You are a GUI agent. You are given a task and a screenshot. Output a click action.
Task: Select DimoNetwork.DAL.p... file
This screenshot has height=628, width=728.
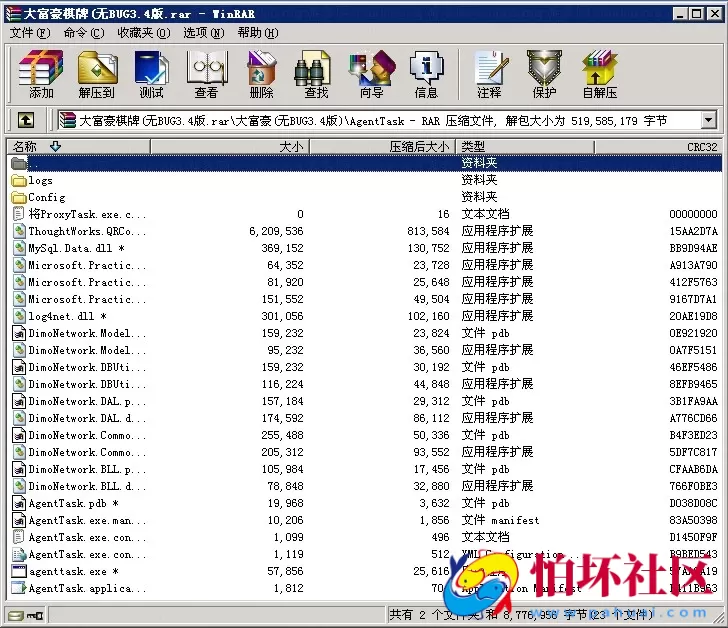click(364, 401)
